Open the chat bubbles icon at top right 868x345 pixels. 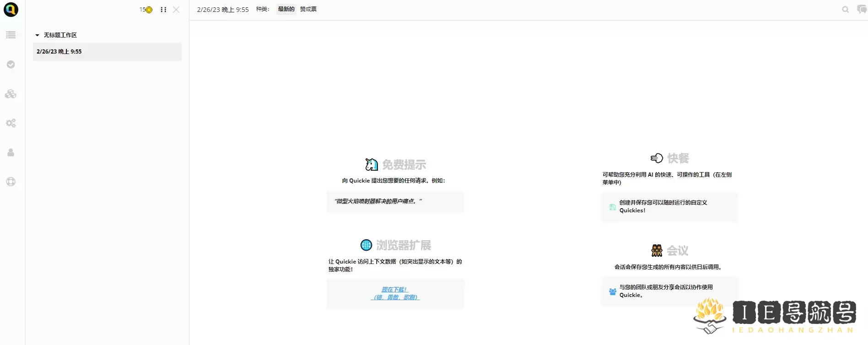click(862, 9)
